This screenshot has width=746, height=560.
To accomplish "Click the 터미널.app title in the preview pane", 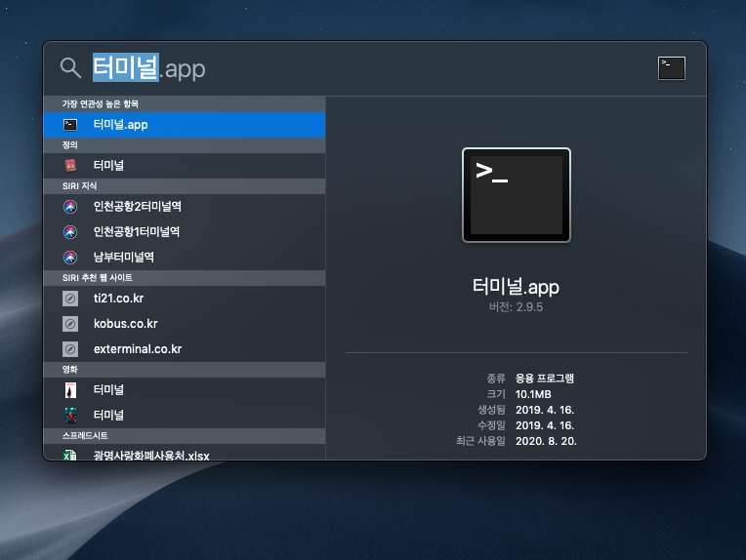I will pyautogui.click(x=516, y=287).
